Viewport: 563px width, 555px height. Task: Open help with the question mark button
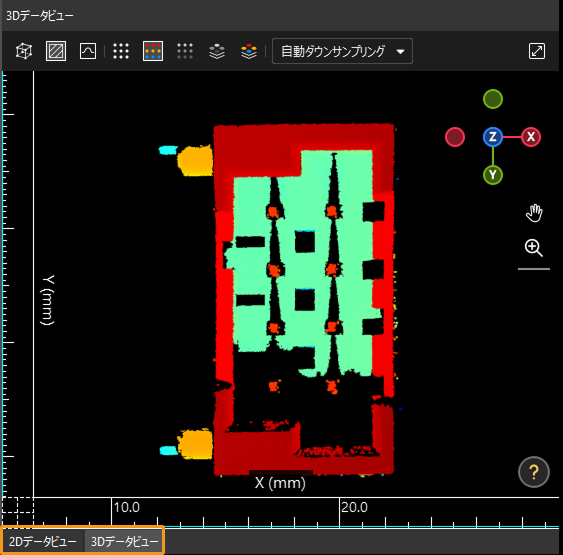click(534, 472)
